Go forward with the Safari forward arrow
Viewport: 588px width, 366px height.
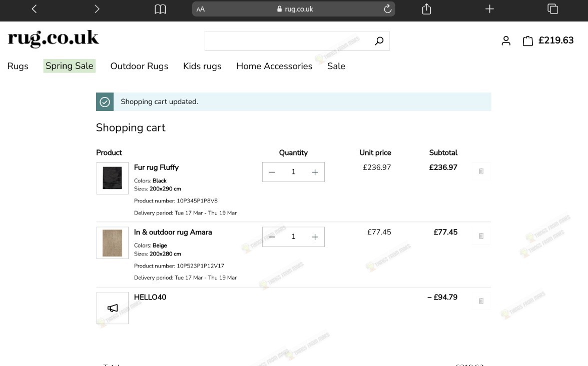point(97,9)
